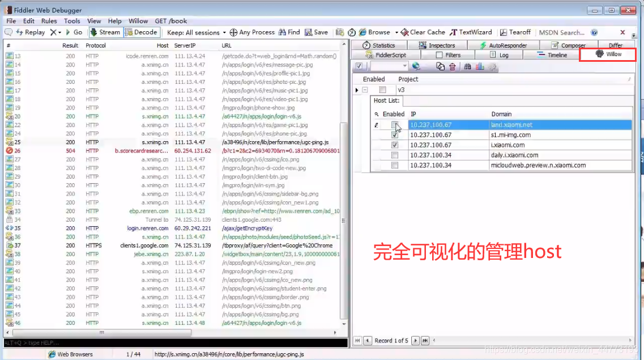Screen dimensions: 644x360
Task: Go to next record in navigator
Action: pos(415,341)
